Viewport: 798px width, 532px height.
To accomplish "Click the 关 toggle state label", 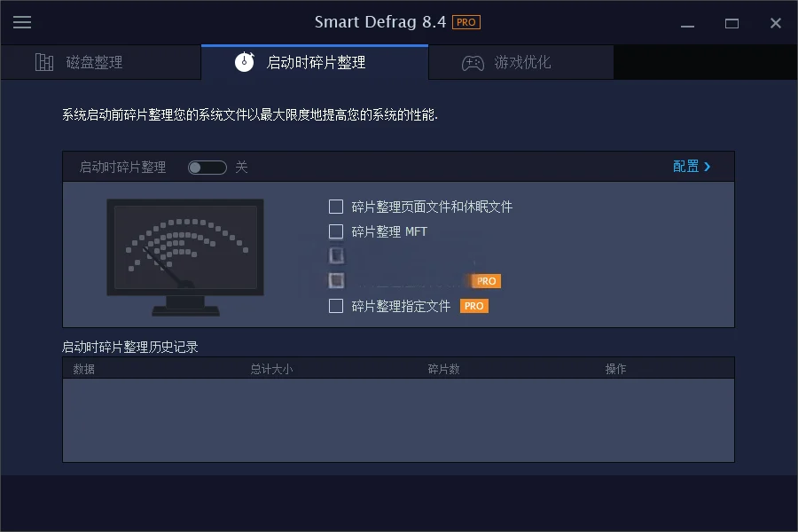I will pos(240,167).
